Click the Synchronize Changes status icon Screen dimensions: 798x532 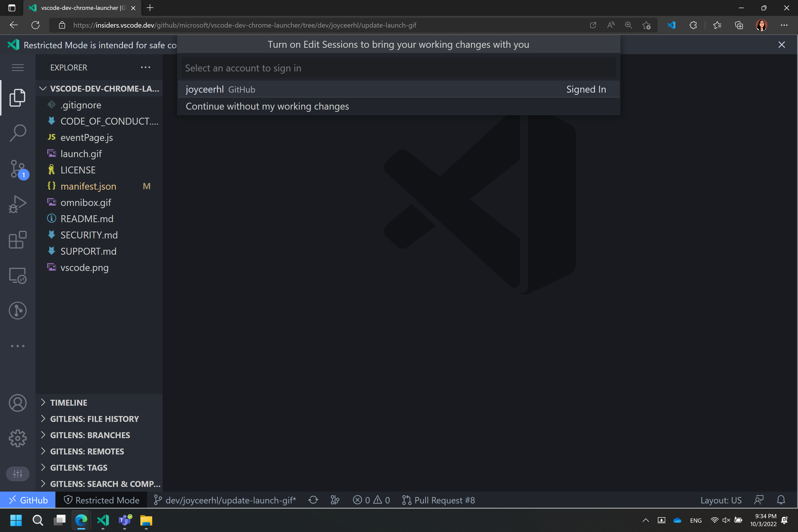[x=313, y=500]
